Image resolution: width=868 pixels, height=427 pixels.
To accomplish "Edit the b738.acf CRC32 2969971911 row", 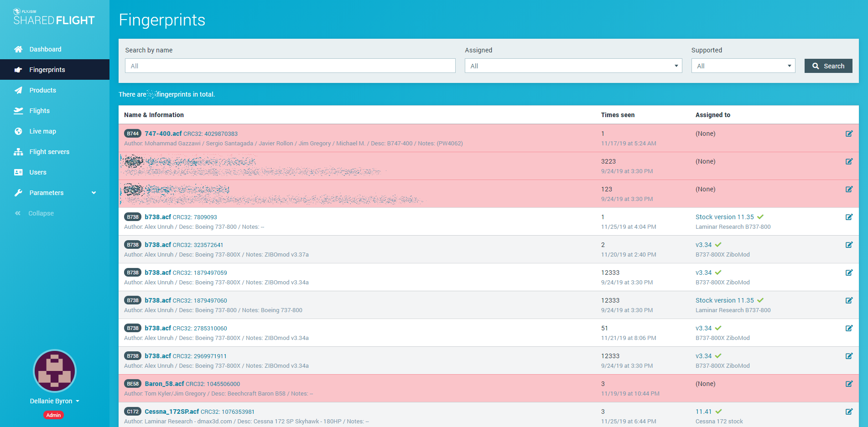I will pos(849,356).
